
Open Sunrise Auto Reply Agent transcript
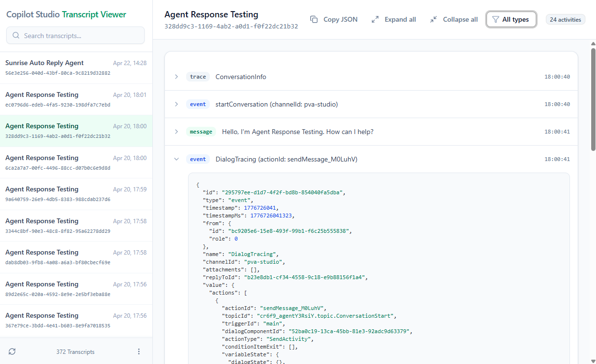pos(76,67)
